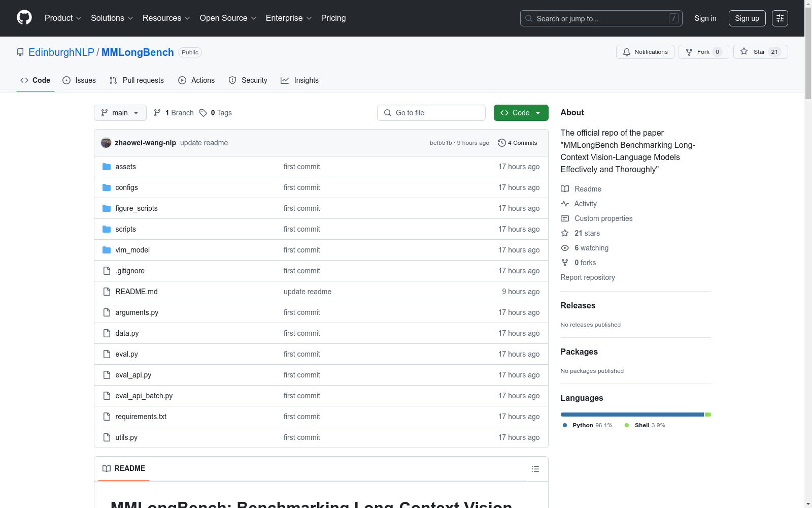Open the configs folder icon

click(x=107, y=187)
